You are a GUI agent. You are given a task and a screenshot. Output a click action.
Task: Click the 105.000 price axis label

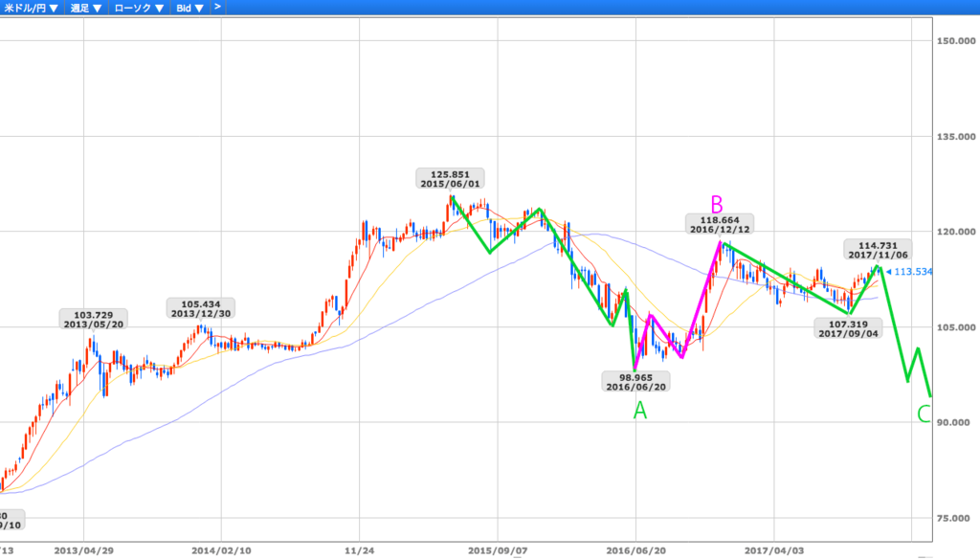(x=956, y=327)
